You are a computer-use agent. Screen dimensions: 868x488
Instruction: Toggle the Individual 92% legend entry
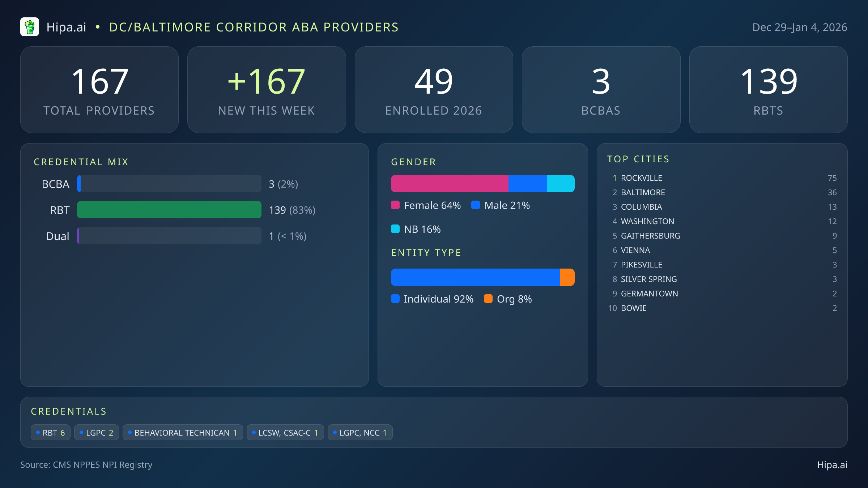point(433,299)
